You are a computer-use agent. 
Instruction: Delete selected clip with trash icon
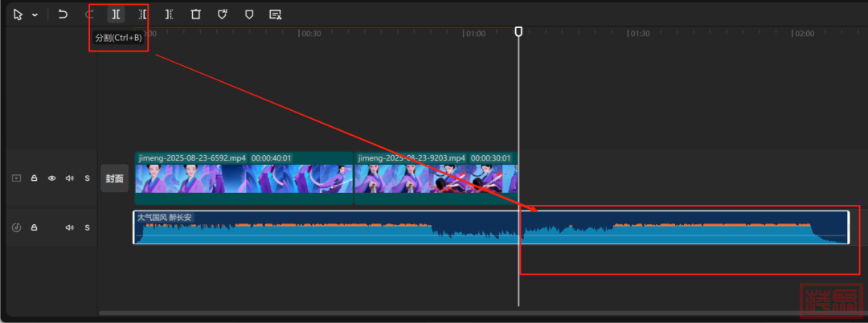[195, 14]
